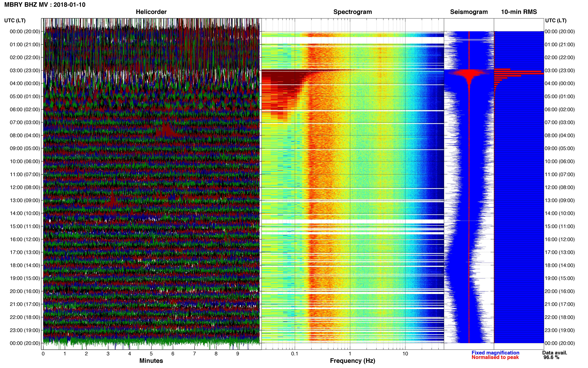Click the right '09:00 (05:00)' time label
588x368 pixels.
coord(560,148)
